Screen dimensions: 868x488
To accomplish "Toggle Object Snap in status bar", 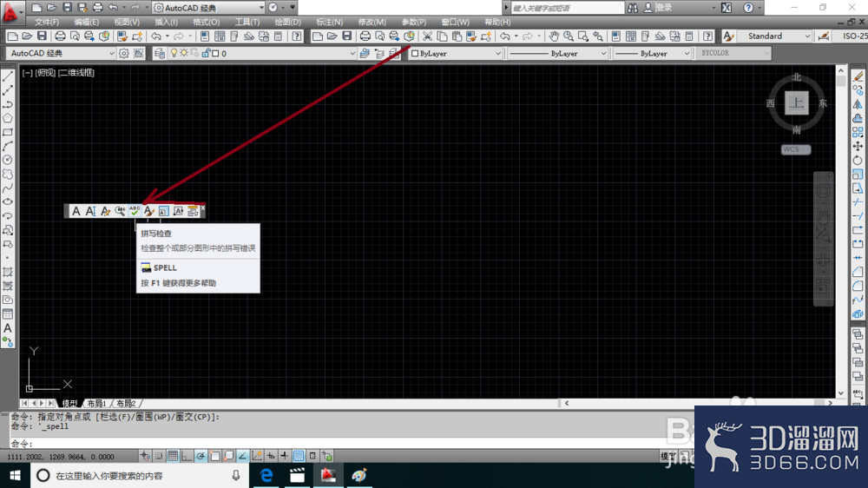I will [214, 456].
